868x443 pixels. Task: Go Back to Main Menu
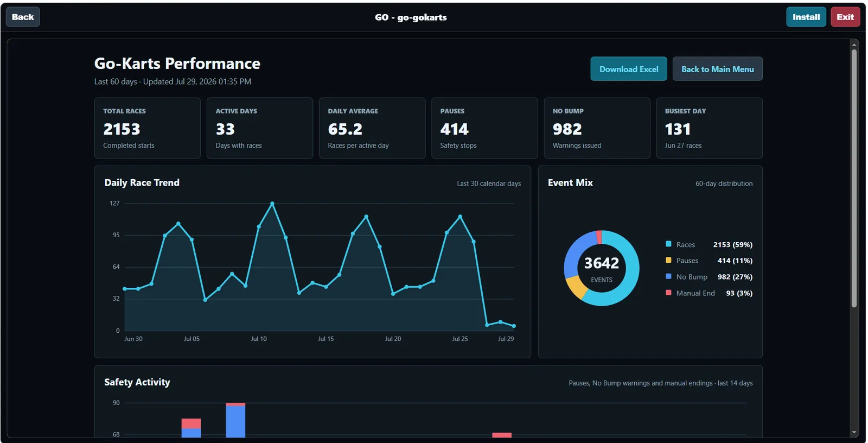tap(718, 69)
